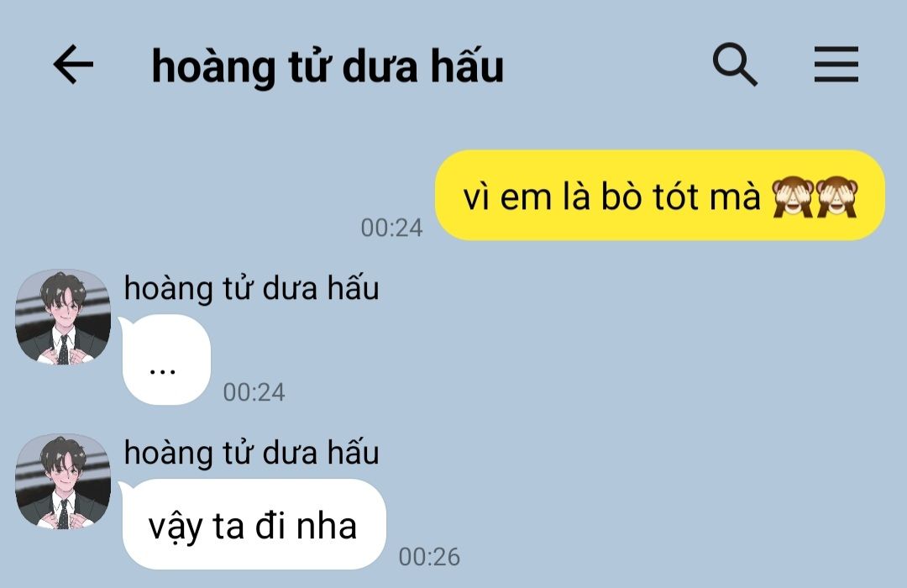Open the chat search magnifier
Image resolution: width=907 pixels, height=588 pixels.
coord(735,64)
